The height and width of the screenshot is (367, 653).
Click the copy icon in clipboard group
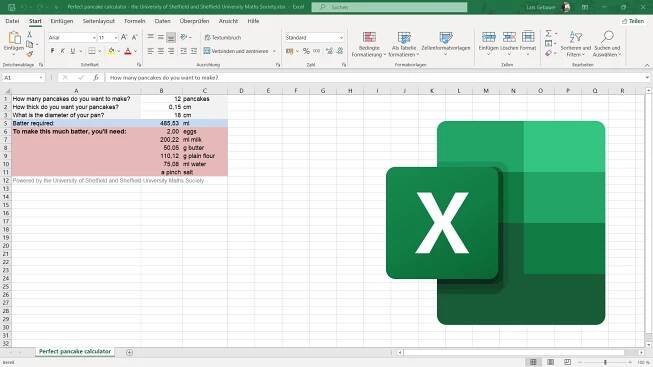[29, 44]
